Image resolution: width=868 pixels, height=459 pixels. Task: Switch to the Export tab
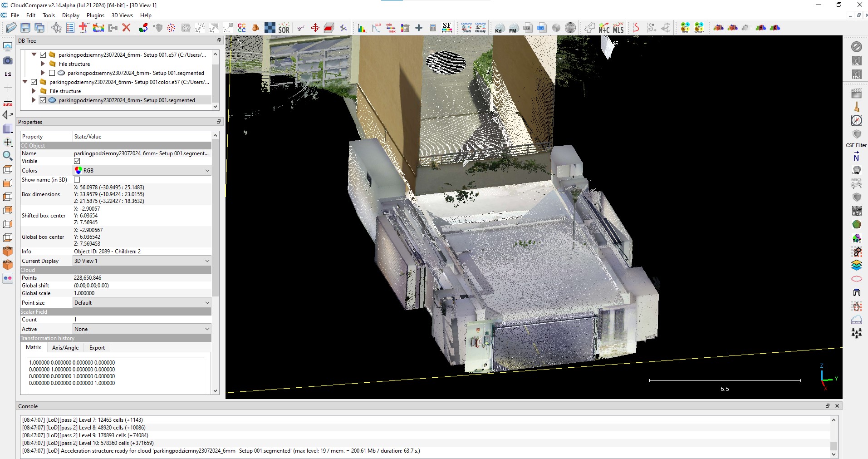point(97,348)
